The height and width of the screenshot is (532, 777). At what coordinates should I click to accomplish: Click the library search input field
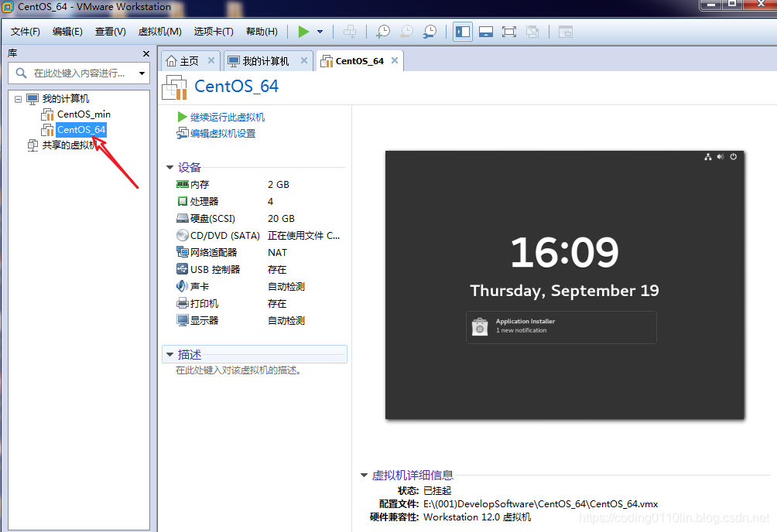(x=79, y=73)
